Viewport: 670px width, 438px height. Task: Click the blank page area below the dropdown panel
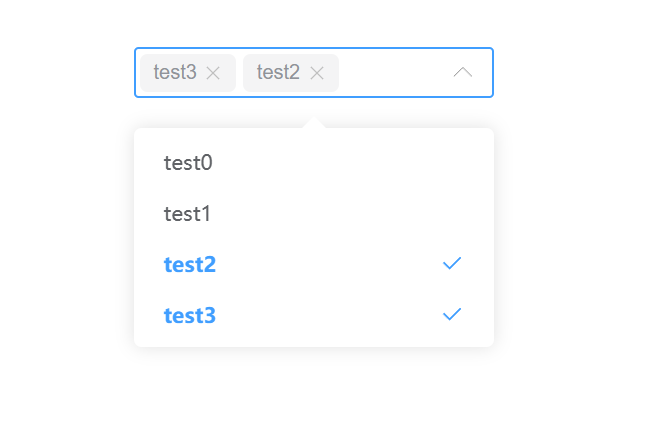point(314,395)
